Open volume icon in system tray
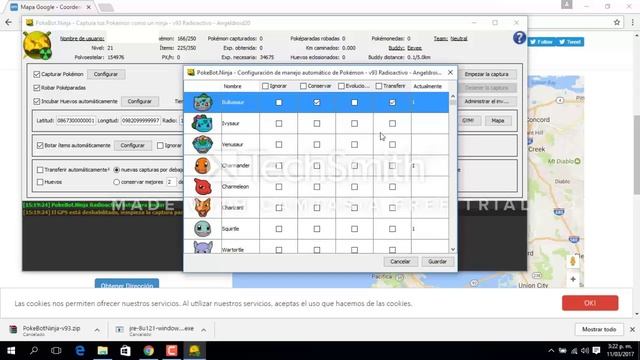 584,351
